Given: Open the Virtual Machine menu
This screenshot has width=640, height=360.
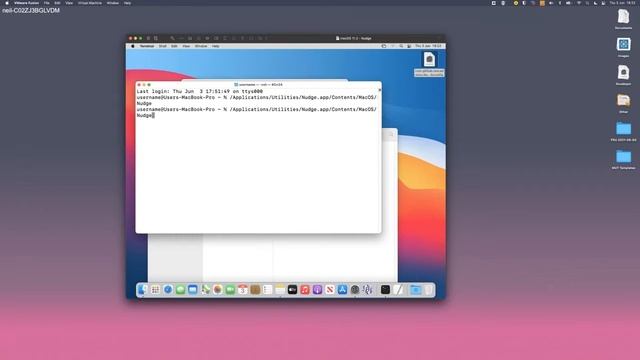Looking at the screenshot, I should click(90, 3).
